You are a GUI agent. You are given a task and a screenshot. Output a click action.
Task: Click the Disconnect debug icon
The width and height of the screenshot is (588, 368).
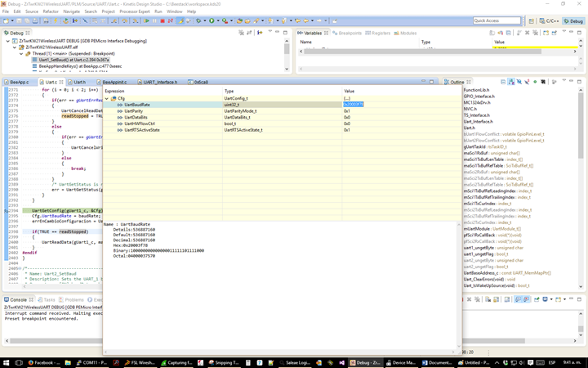[x=170, y=21]
